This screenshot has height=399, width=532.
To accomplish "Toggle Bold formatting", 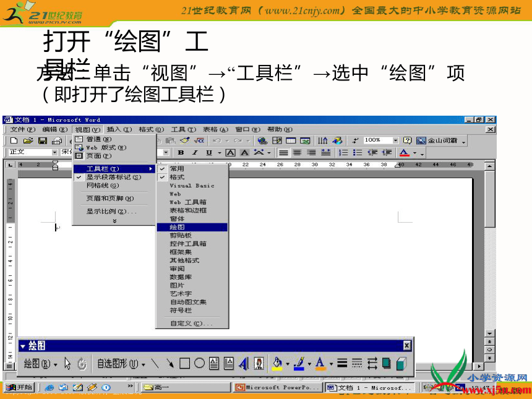I will pyautogui.click(x=181, y=153).
